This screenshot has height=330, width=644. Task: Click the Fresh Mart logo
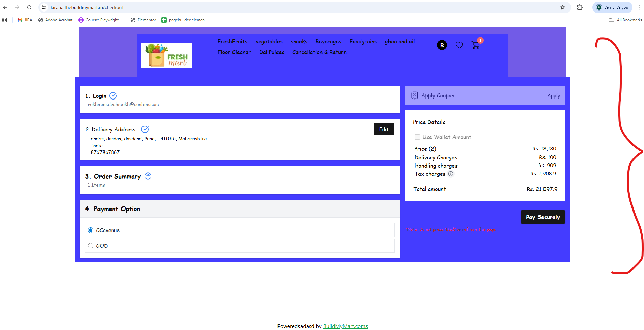[x=166, y=55]
